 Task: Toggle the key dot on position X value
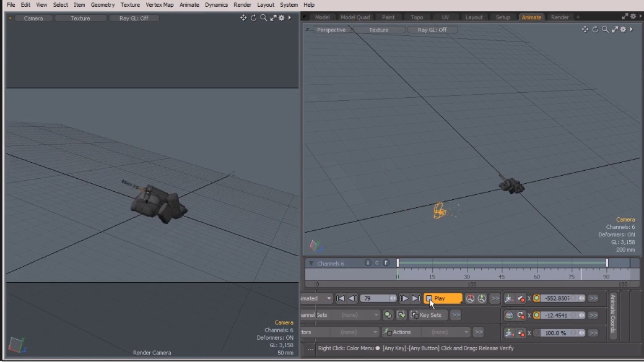tap(536, 298)
